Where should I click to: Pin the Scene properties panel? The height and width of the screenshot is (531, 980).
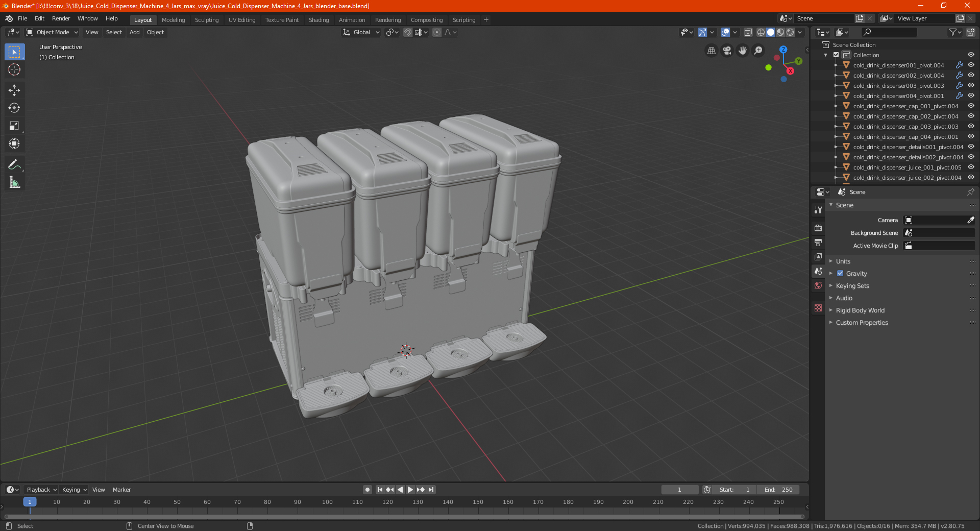tap(970, 192)
